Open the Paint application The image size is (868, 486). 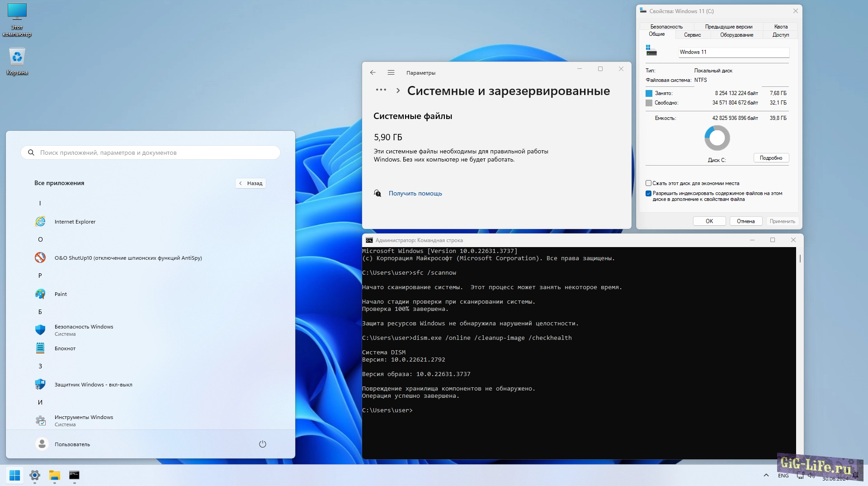point(61,294)
